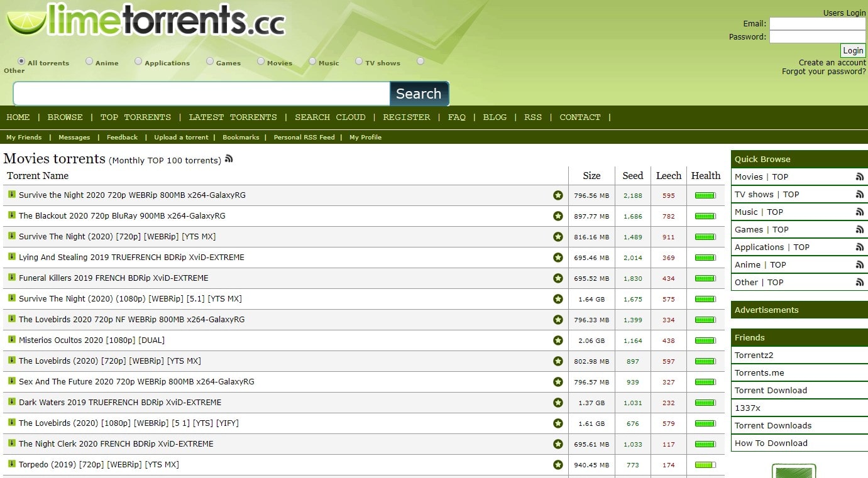Click Create an account link
The width and height of the screenshot is (868, 478).
(832, 63)
